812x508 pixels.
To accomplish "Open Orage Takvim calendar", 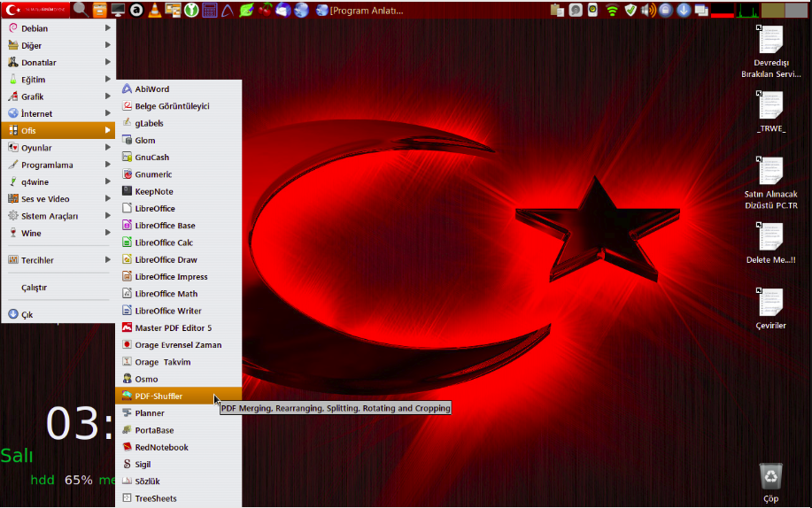I will 179,362.
